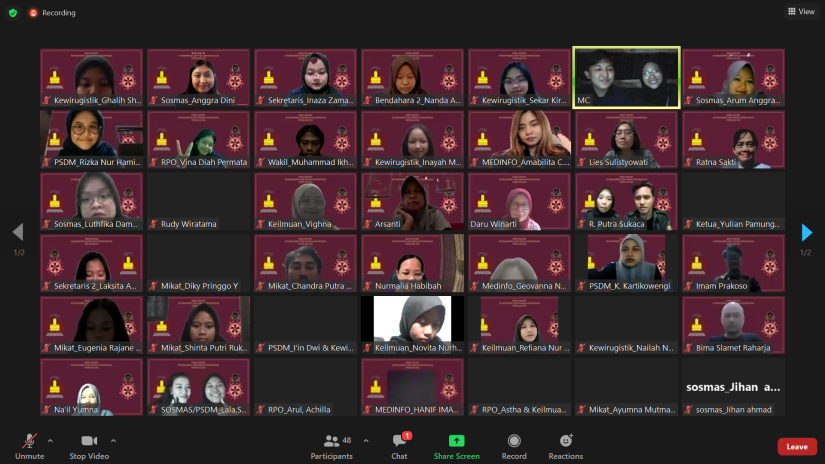This screenshot has height=464, width=825.
Task: Open the Chat panel
Action: click(x=399, y=445)
